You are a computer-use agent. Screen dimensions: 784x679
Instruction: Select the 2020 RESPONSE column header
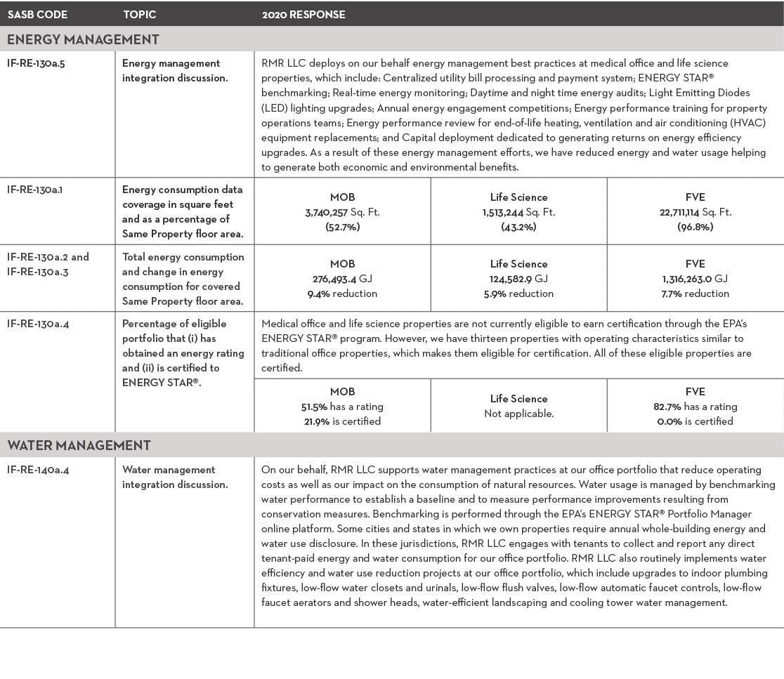[x=303, y=14]
